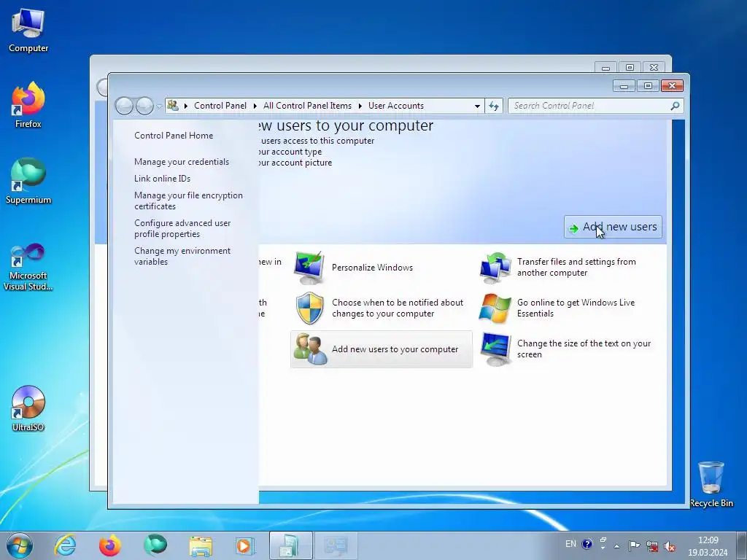
Task: Click the EN language indicator
Action: (570, 544)
